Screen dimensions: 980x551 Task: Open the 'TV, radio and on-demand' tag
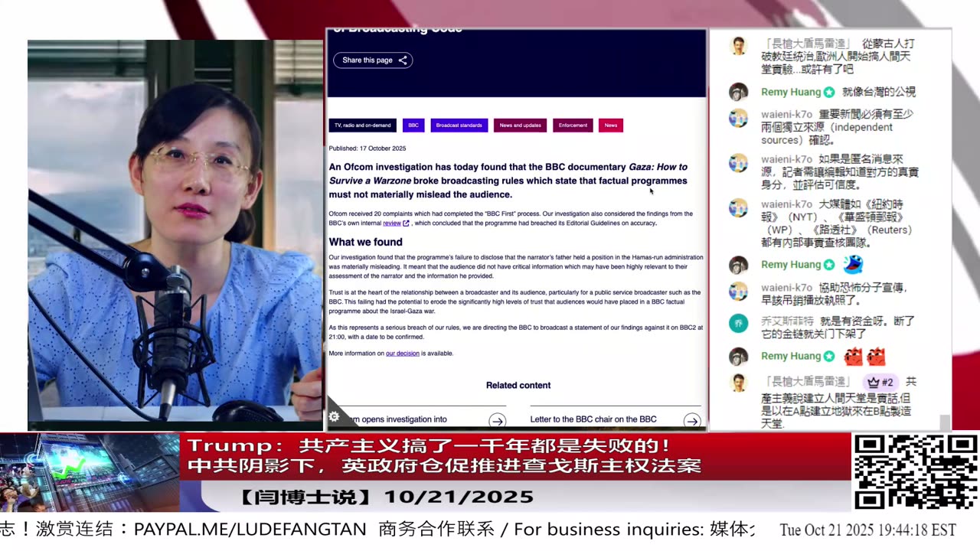362,125
